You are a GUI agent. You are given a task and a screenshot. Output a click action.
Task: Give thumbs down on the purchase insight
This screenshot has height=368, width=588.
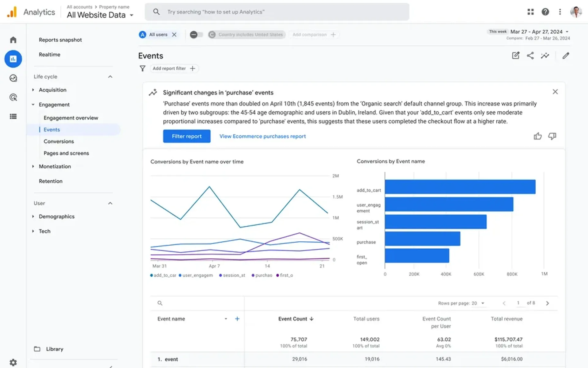click(552, 136)
